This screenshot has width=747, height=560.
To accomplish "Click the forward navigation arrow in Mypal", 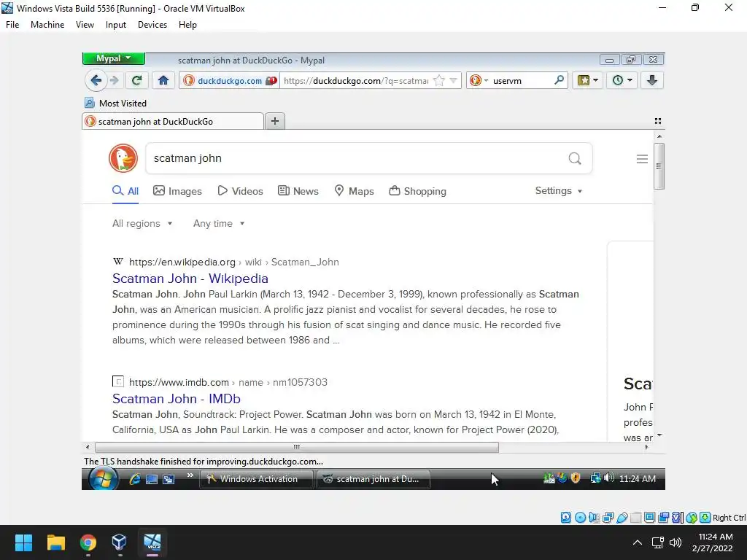I will (115, 80).
